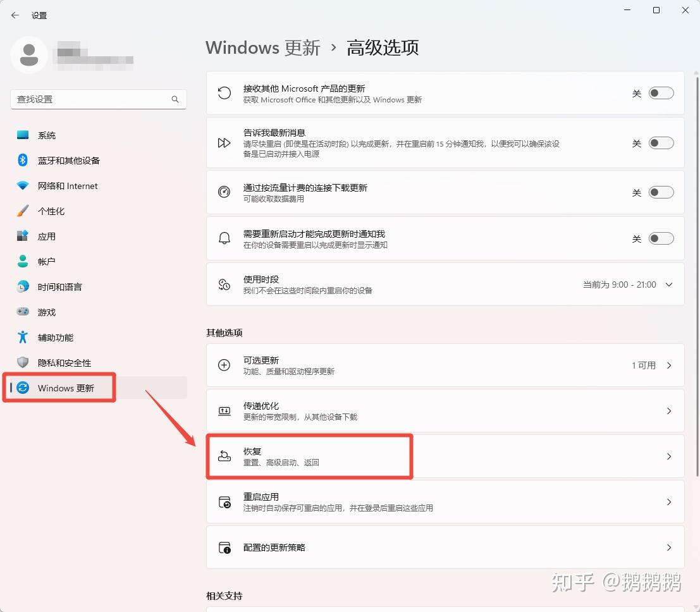Open 传递优化 via its right chevron
Image resolution: width=700 pixels, height=612 pixels.
click(x=669, y=411)
